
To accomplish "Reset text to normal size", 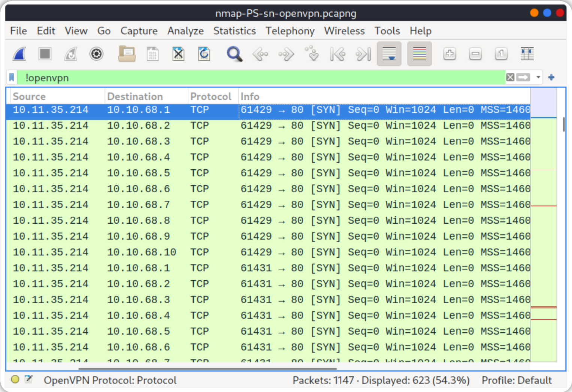I will tap(501, 54).
